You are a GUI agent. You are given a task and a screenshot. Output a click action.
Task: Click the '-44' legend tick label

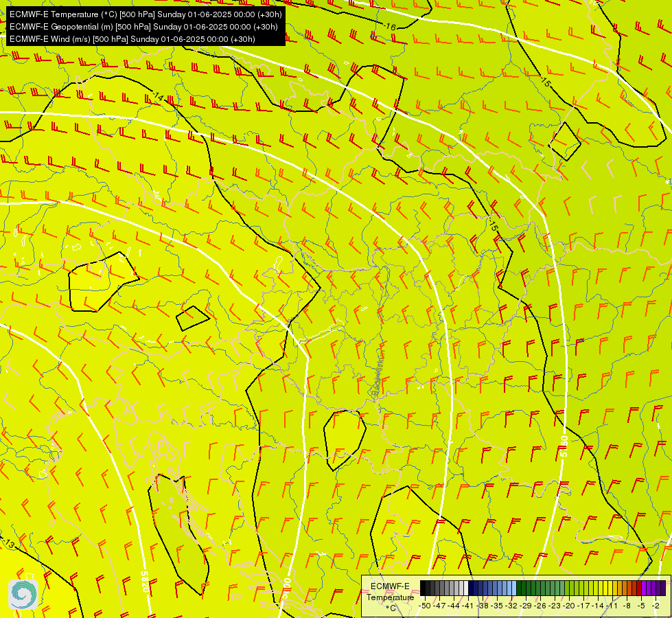[x=454, y=606]
